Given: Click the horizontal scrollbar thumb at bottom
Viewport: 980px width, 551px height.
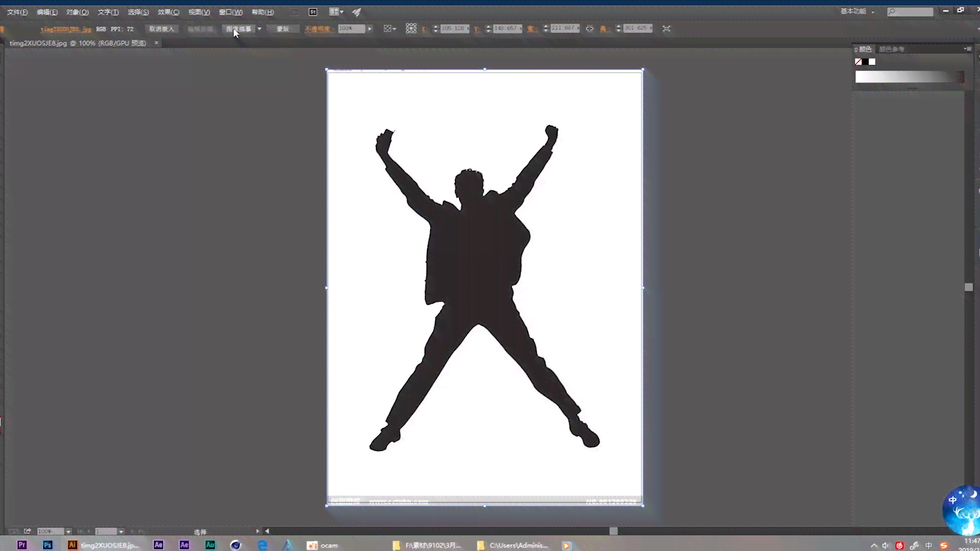Looking at the screenshot, I should coord(613,531).
